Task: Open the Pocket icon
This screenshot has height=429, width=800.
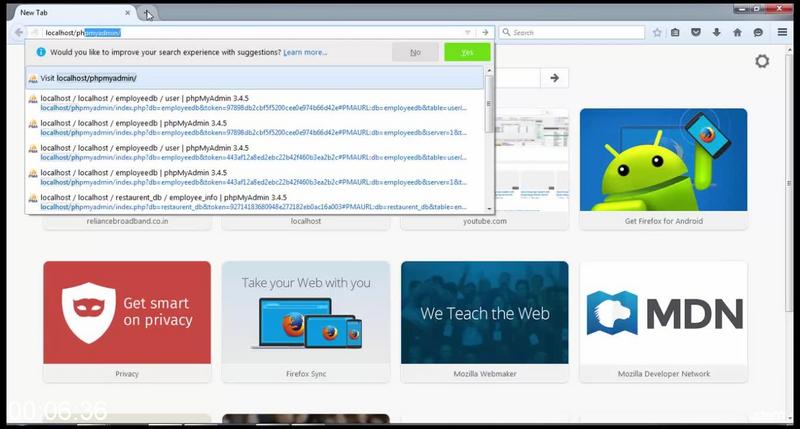Action: (x=695, y=32)
